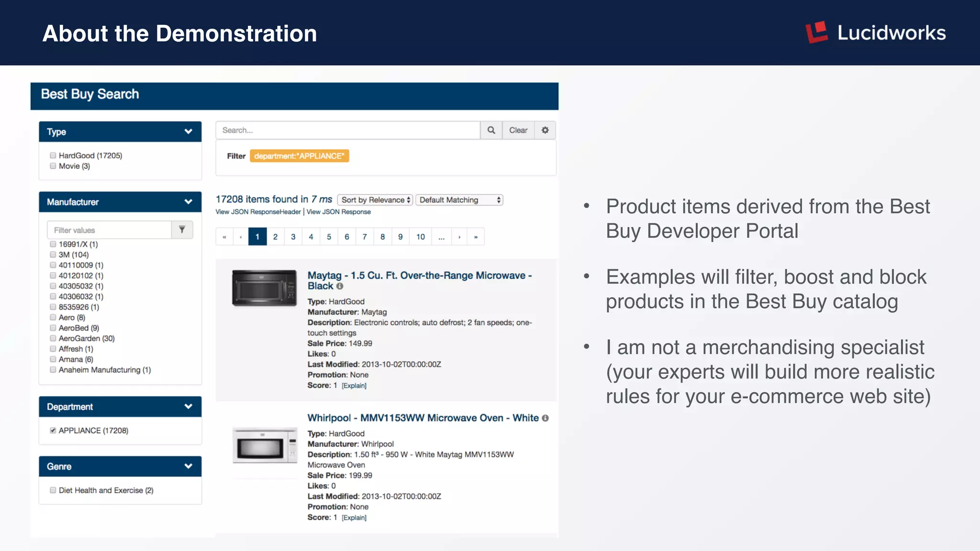Image resolution: width=980 pixels, height=551 pixels.
Task: Go to results page 8
Action: pyautogui.click(x=383, y=237)
